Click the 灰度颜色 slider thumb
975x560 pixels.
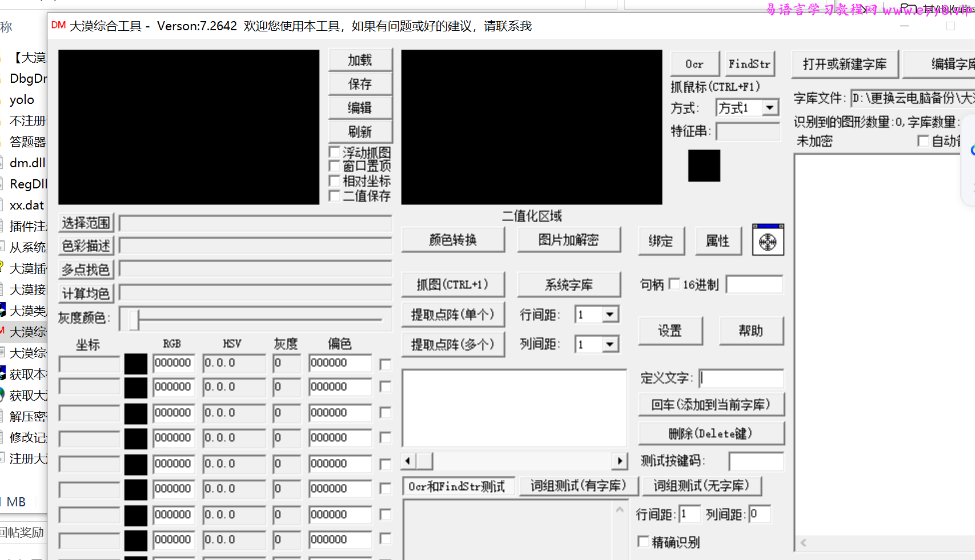(134, 320)
